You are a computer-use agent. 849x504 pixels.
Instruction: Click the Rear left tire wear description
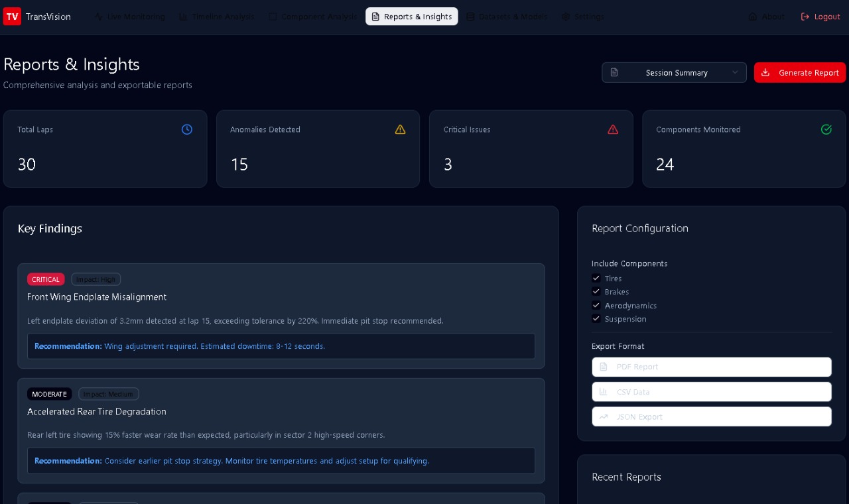tap(206, 435)
